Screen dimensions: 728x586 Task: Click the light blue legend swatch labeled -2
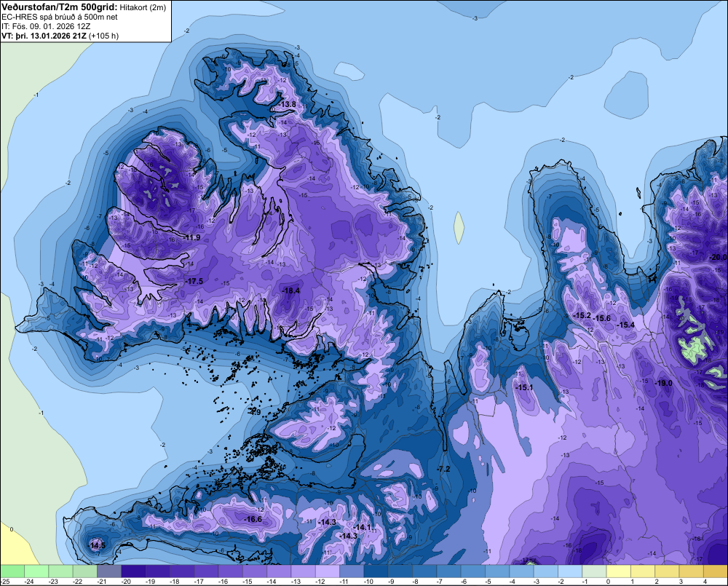tap(570, 571)
